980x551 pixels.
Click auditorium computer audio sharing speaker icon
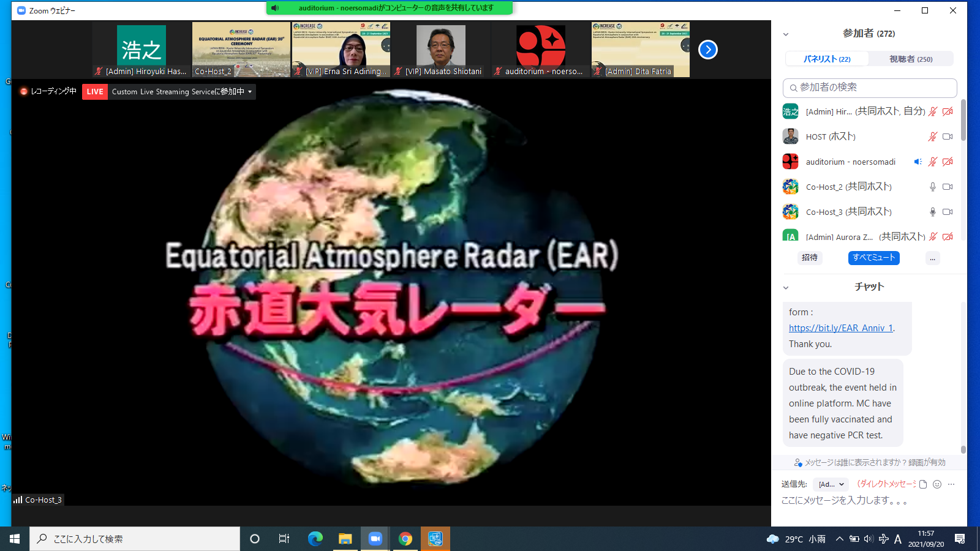coord(918,162)
